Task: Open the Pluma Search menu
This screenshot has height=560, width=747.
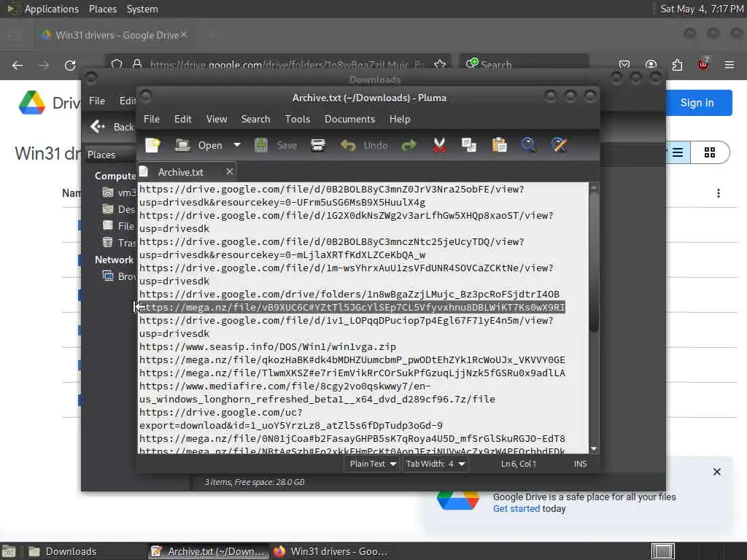Action: click(255, 119)
